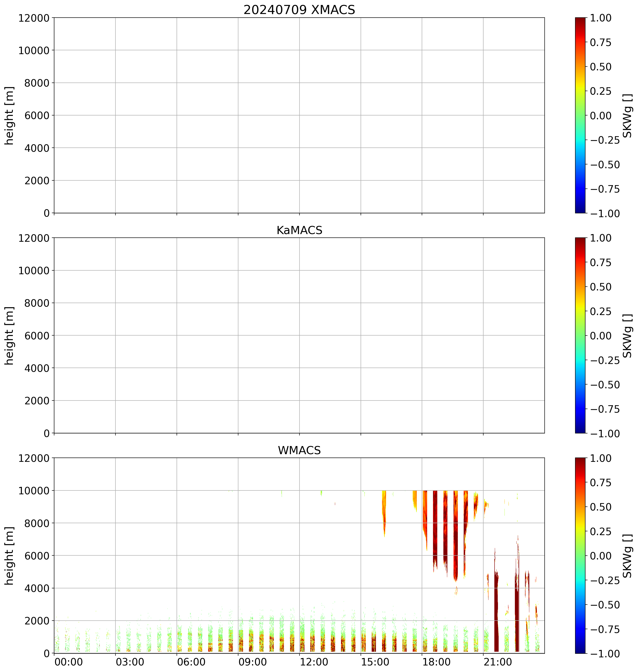Click the KaMACS panel colorbar
Screen dimensions: 638x672
coord(580,335)
